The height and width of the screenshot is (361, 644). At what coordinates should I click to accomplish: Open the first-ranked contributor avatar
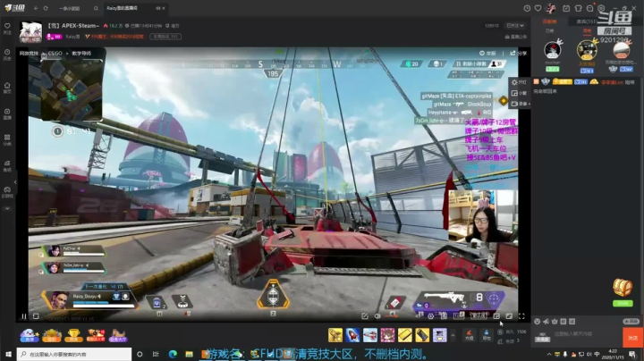[587, 50]
